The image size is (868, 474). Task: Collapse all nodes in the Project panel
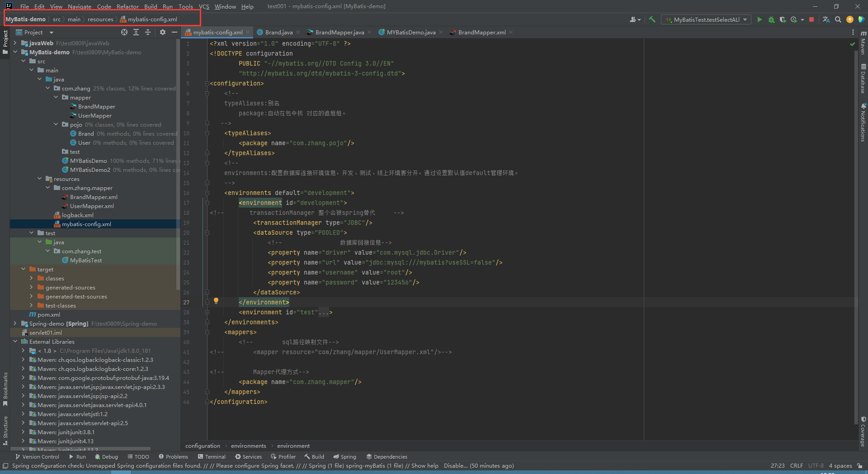click(x=148, y=32)
